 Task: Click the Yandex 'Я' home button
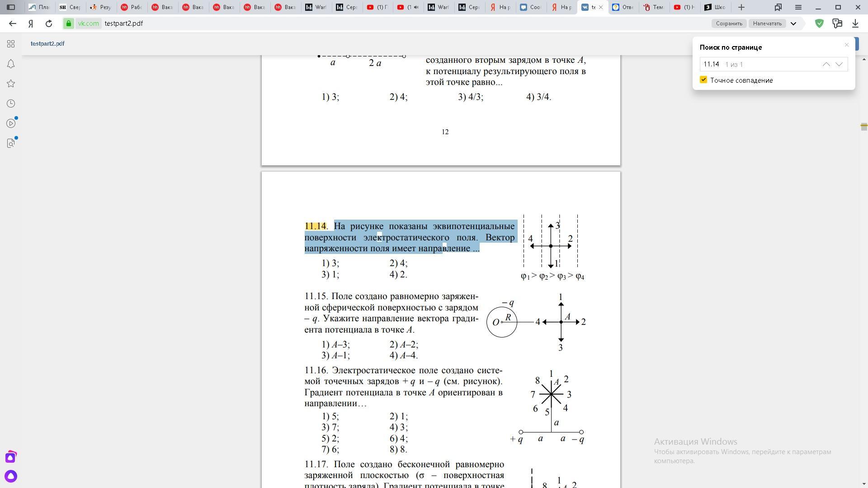pos(31,23)
